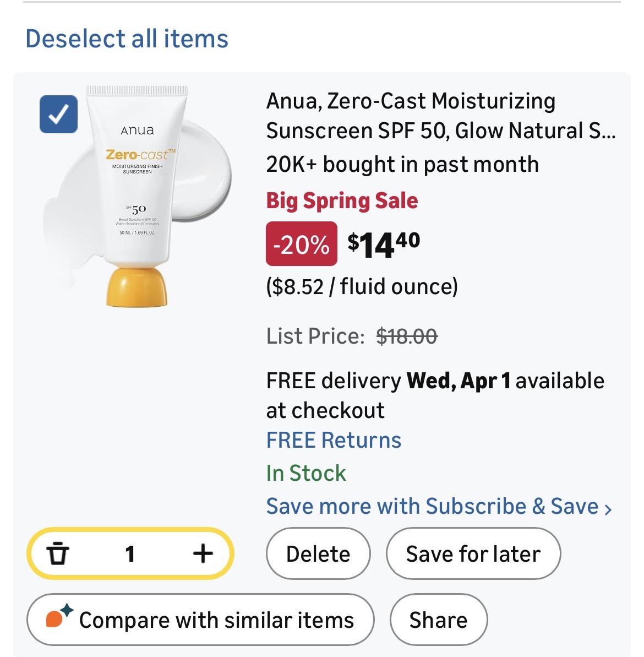Screen dimensions: 644x657
Task: Open Compare with similar items
Action: (200, 620)
